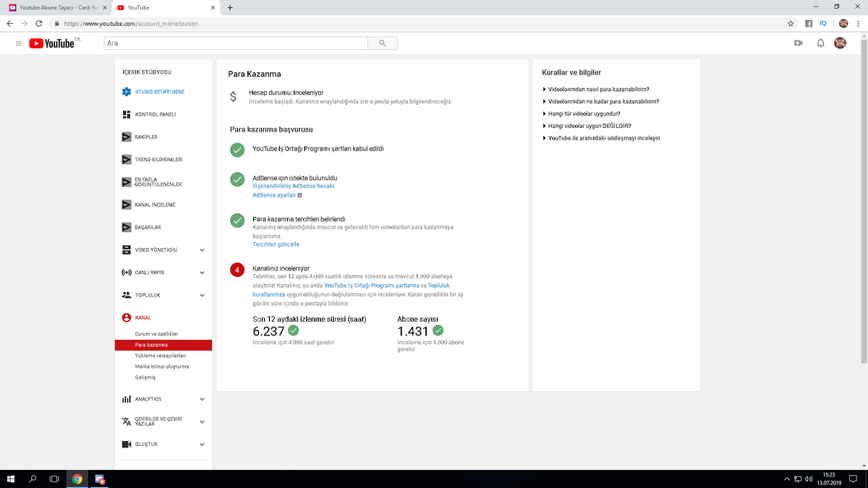This screenshot has width=868, height=488.
Task: Click the search magnifier button
Action: (383, 43)
